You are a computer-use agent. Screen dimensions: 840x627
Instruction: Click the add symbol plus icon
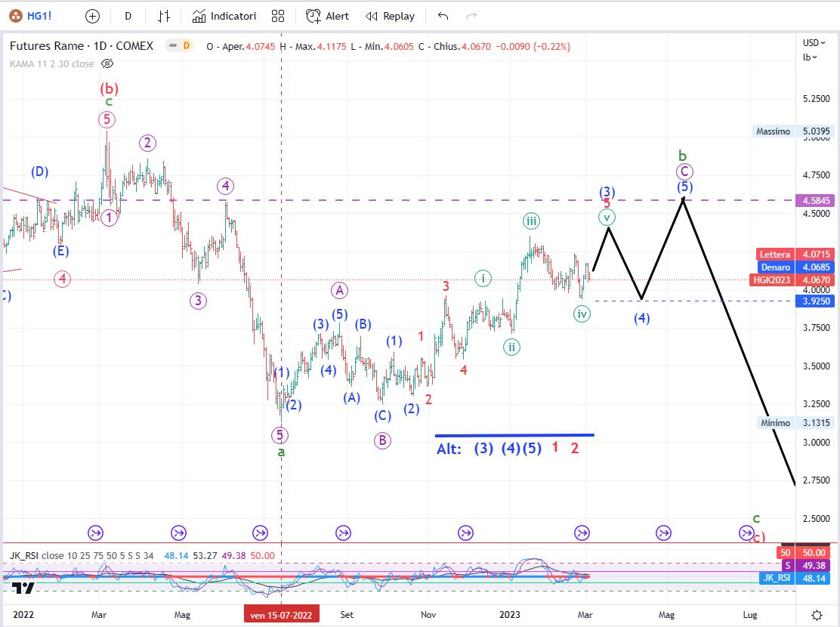[92, 16]
